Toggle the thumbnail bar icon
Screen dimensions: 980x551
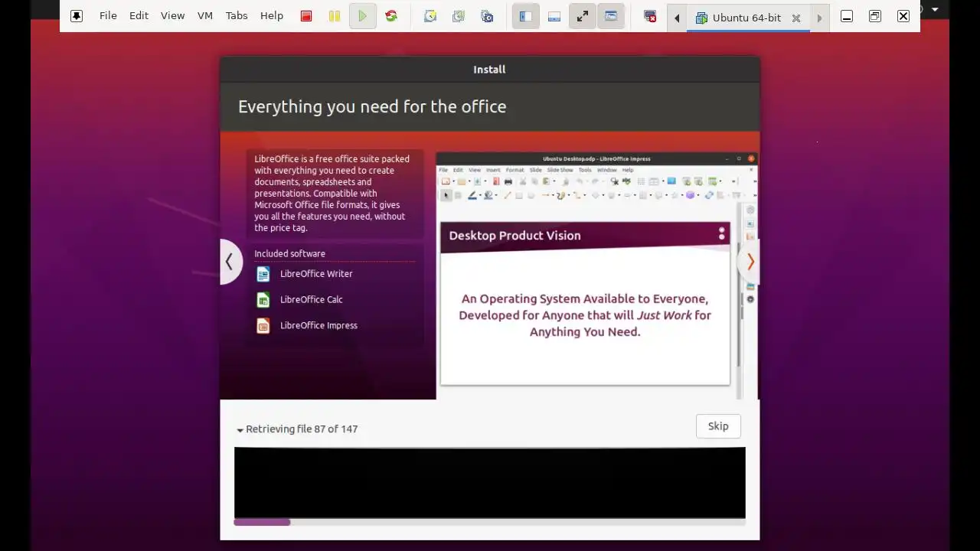[554, 16]
